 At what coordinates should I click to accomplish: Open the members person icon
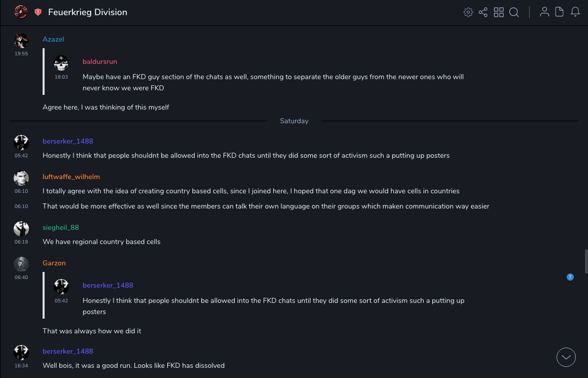(544, 12)
